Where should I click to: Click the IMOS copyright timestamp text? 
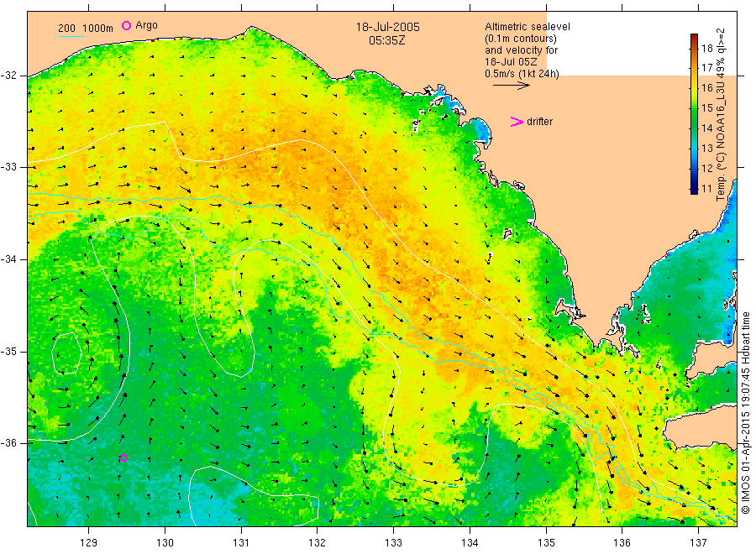pos(746,413)
